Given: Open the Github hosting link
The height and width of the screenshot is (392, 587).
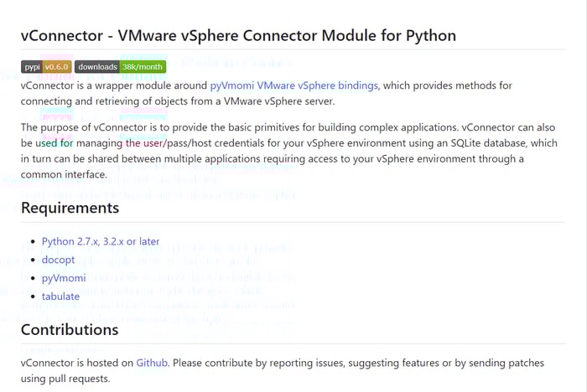Looking at the screenshot, I should 152,363.
